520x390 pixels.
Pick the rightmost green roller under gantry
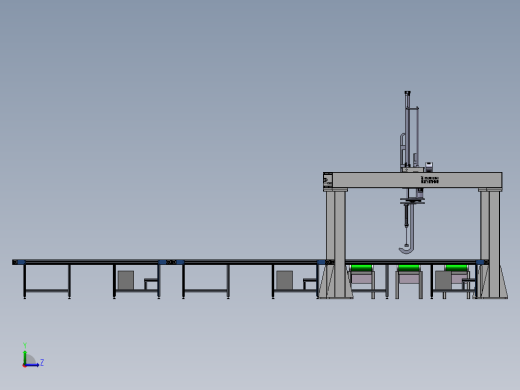point(456,268)
